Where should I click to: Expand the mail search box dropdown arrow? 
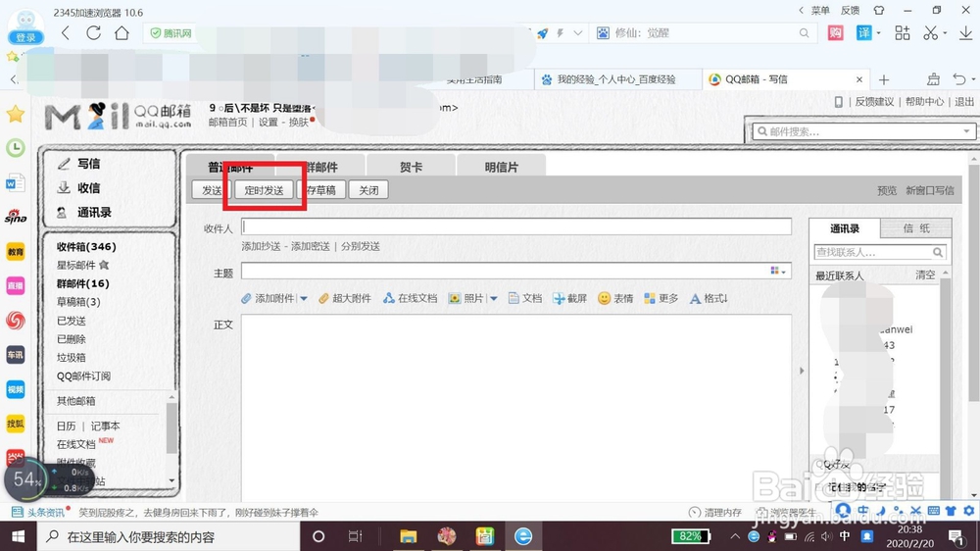(966, 131)
